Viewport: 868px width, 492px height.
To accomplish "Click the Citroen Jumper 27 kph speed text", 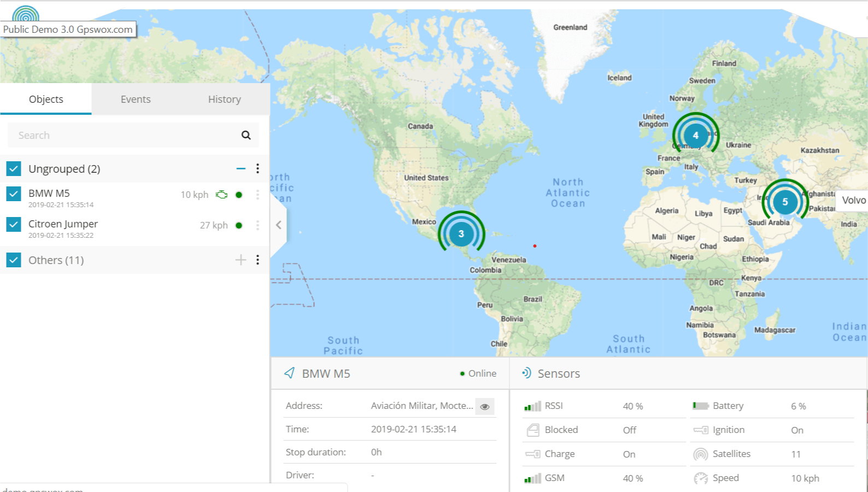I will point(214,225).
